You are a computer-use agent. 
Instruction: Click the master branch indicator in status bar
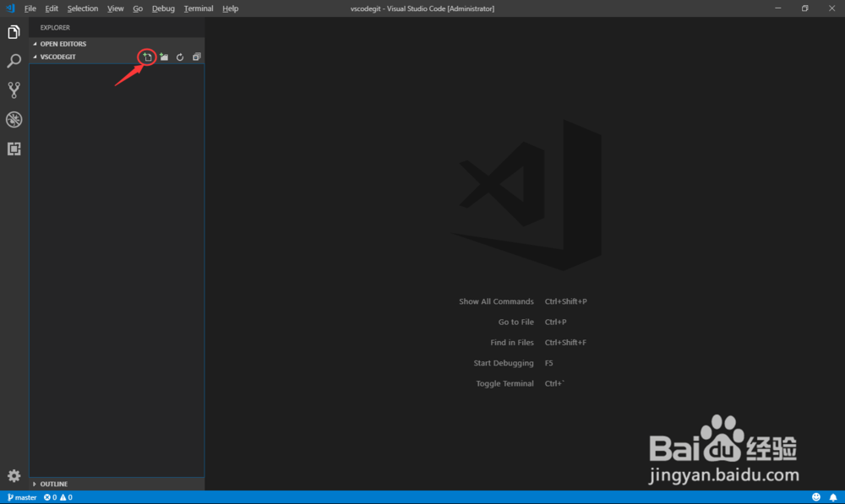22,497
